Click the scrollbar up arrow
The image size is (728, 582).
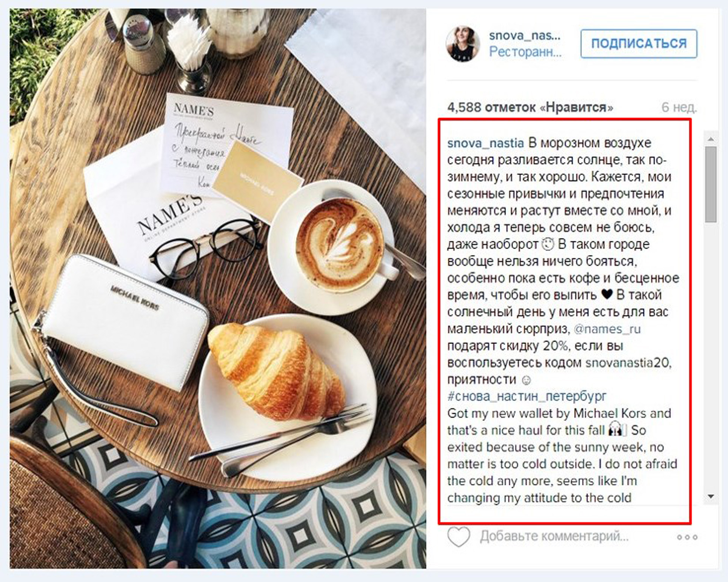711,139
